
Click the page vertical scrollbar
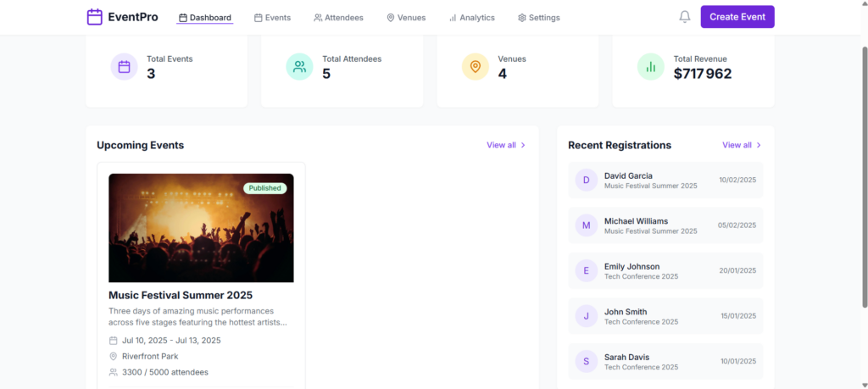click(865, 177)
